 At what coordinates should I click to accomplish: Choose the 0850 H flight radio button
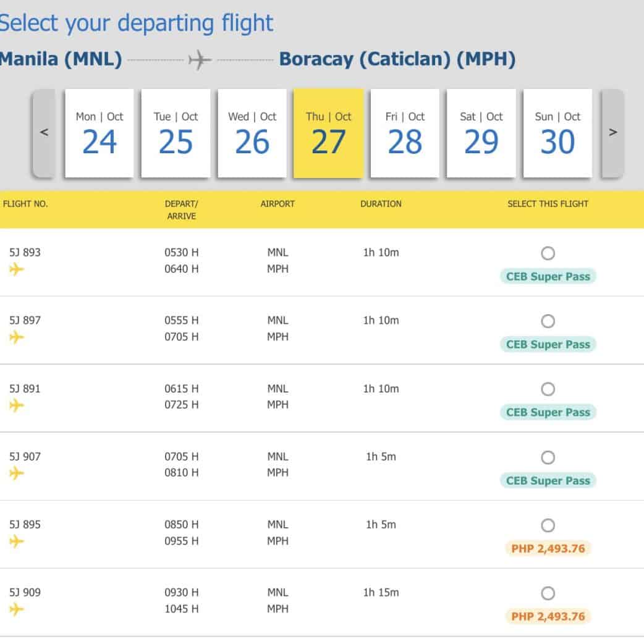[x=548, y=525]
